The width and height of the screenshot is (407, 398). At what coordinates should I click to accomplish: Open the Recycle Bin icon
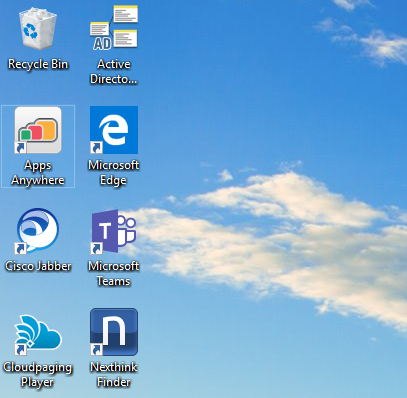38,29
